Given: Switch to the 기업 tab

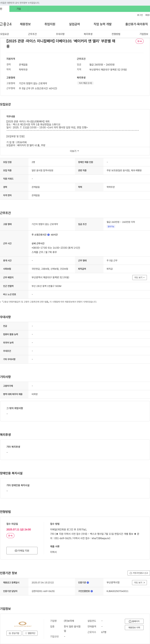Looking at the screenshot, I should tap(19, 9).
